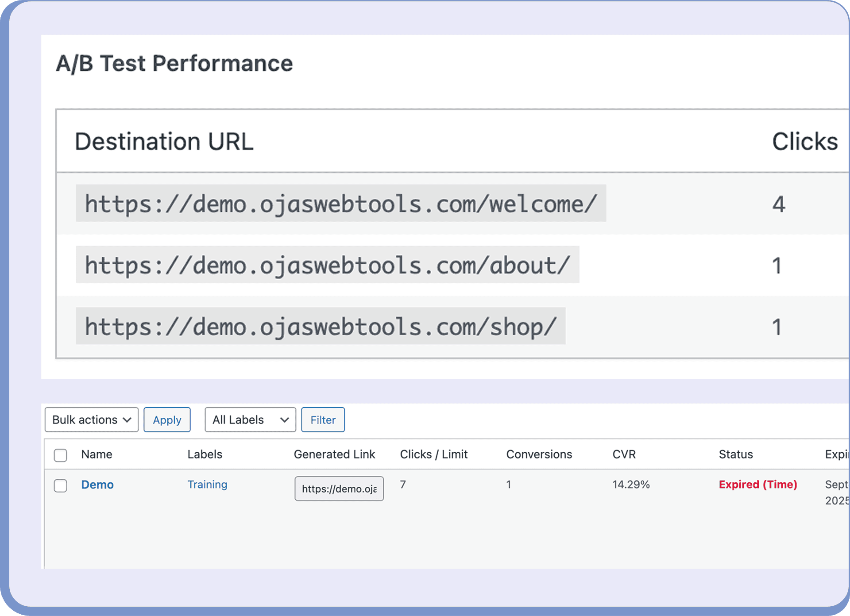The width and height of the screenshot is (850, 616).
Task: Expand the Bulk actions chevron
Action: 128,420
